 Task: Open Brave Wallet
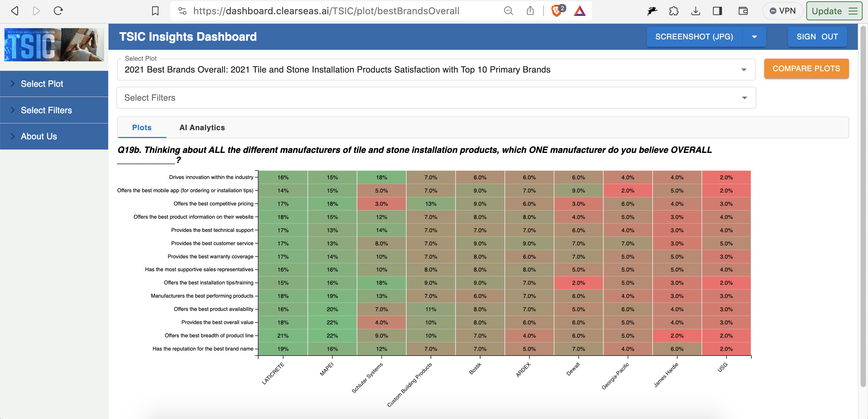743,11
